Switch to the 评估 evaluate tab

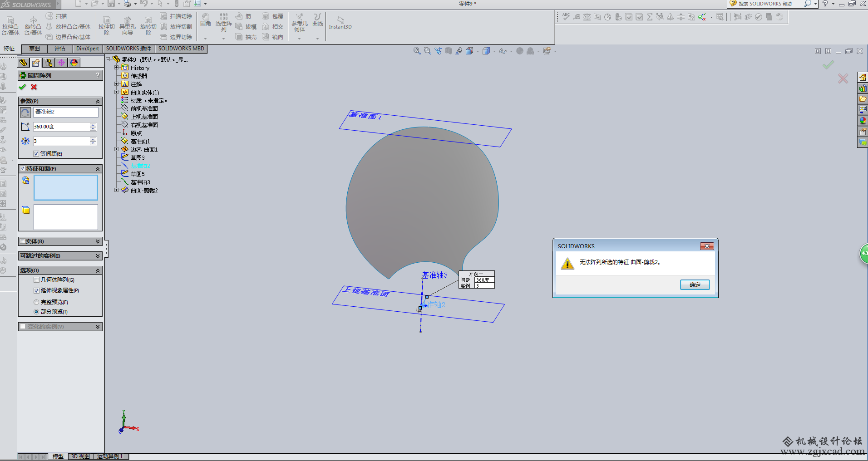pos(60,49)
